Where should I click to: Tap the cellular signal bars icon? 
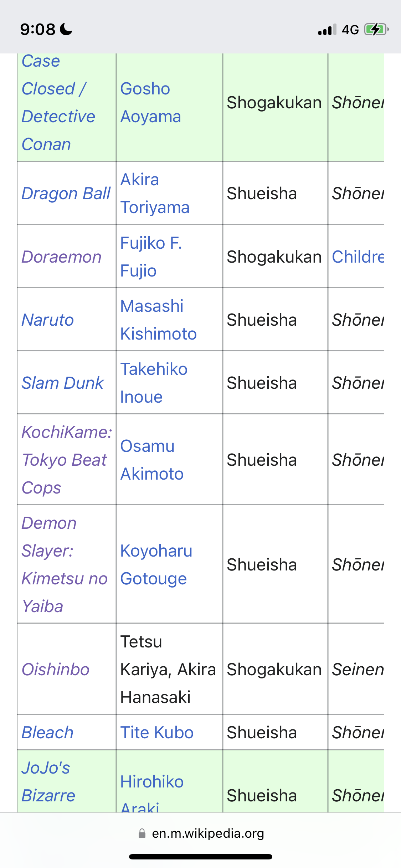[x=327, y=30]
